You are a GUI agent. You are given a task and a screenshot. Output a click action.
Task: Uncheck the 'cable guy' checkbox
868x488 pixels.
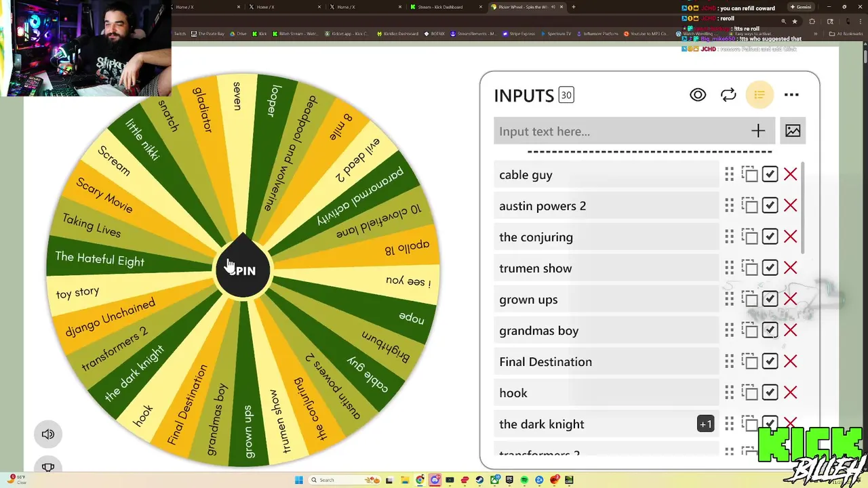770,174
